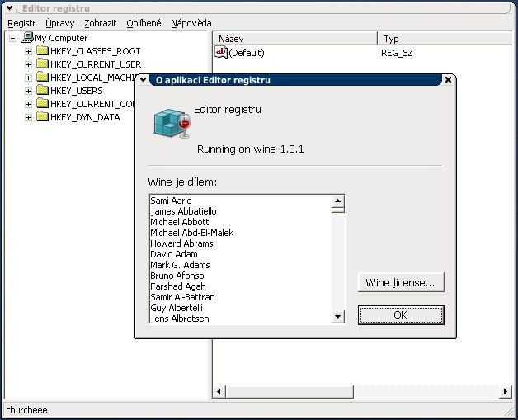Expand the HKEY_CURRENT_CONFIG key
The width and height of the screenshot is (518, 420).
click(x=28, y=105)
